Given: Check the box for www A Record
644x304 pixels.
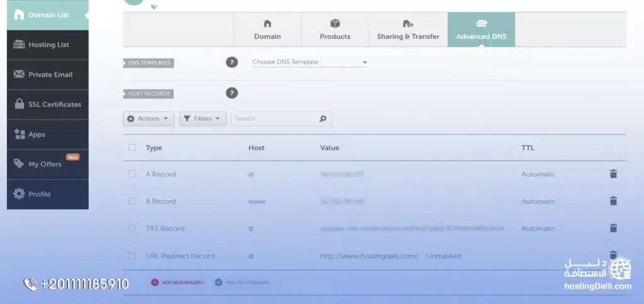Looking at the screenshot, I should pyautogui.click(x=132, y=201).
